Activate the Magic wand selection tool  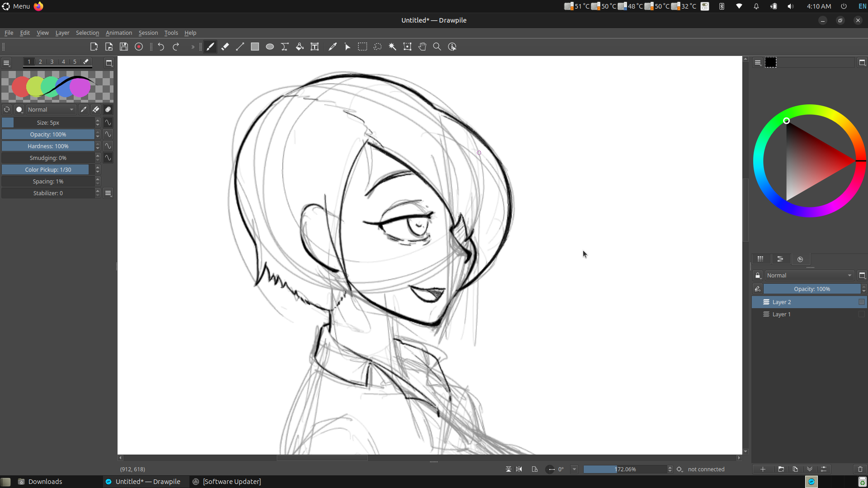pos(392,47)
